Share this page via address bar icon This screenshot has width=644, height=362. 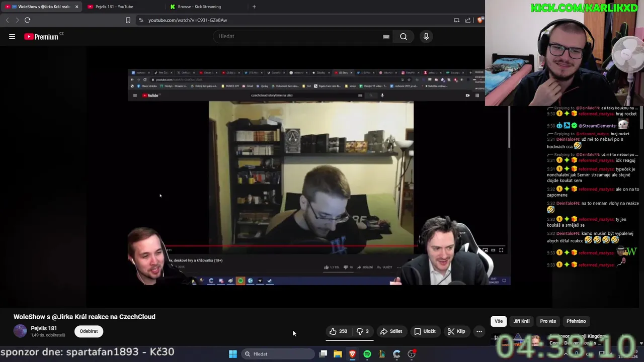pos(468,20)
